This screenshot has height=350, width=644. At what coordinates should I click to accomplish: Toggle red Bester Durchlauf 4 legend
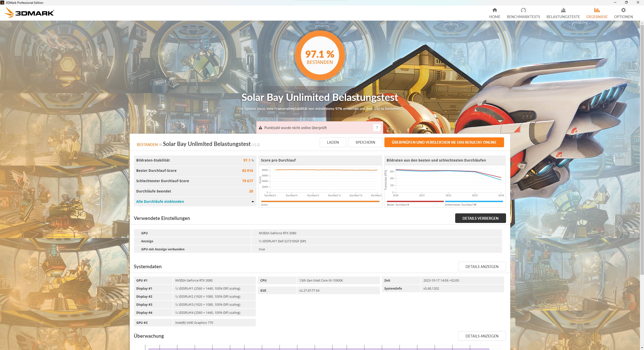pos(415,202)
